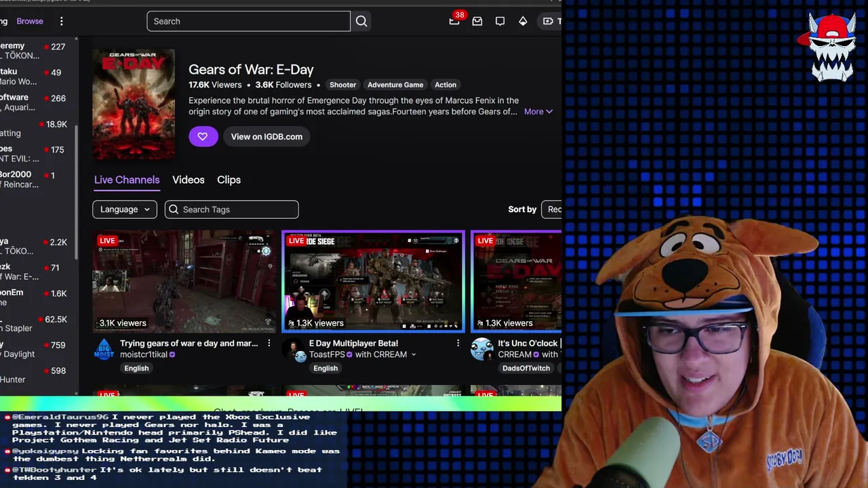Open sidebar channel with 18.9K viewers
Image resolution: width=868 pixels, height=488 pixels.
click(x=34, y=128)
